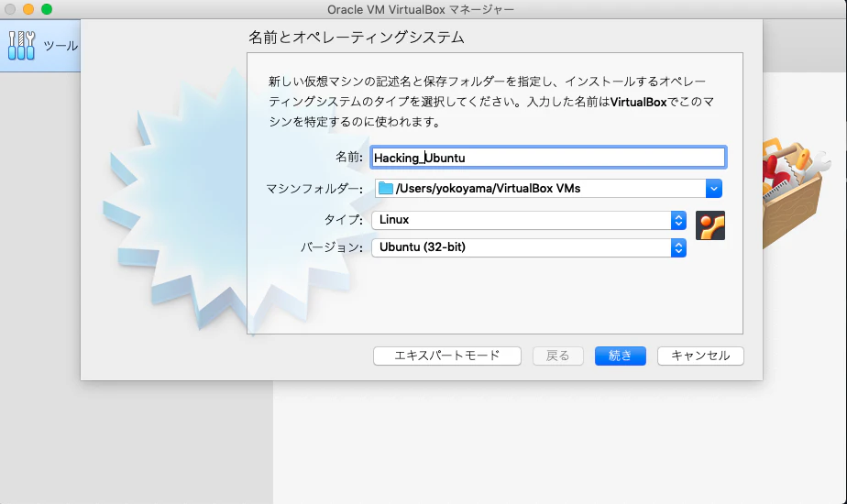Click the yellow minimize window button
This screenshot has height=504, width=847.
click(x=28, y=9)
